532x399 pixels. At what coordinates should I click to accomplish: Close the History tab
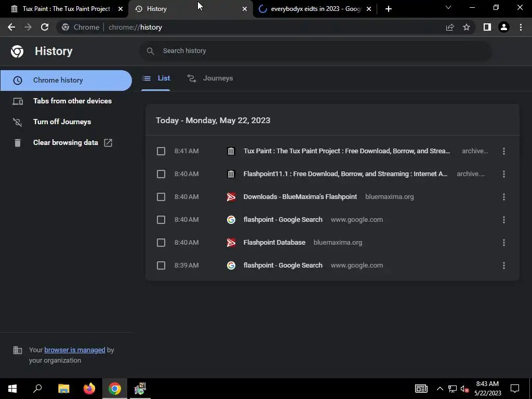(x=245, y=9)
